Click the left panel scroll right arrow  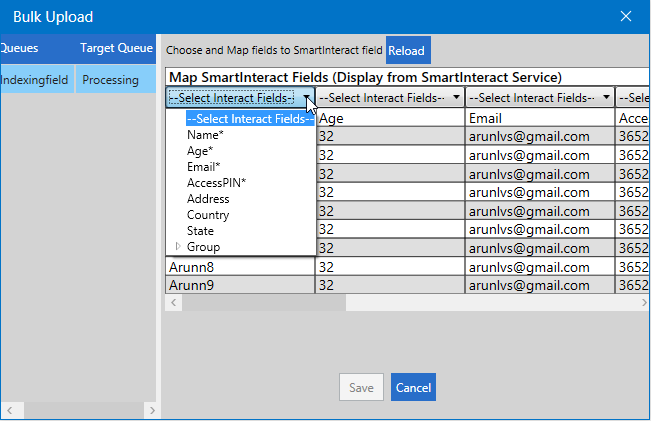[x=152, y=411]
